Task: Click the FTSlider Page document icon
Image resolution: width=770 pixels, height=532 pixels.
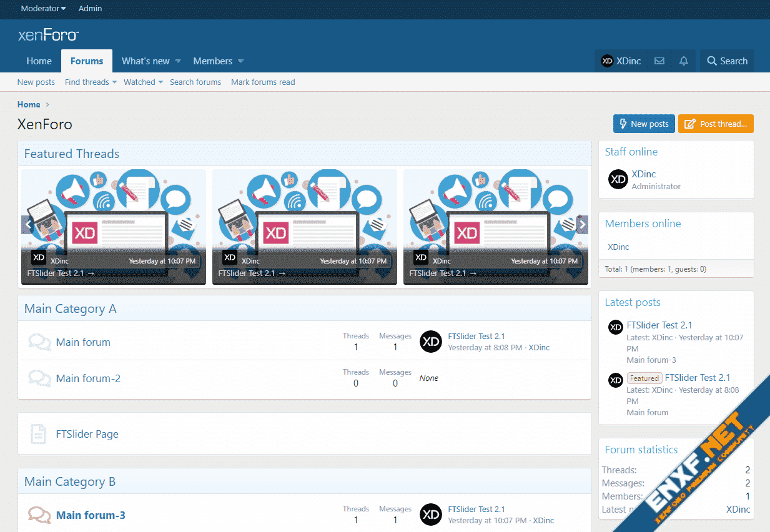Action: (x=39, y=434)
